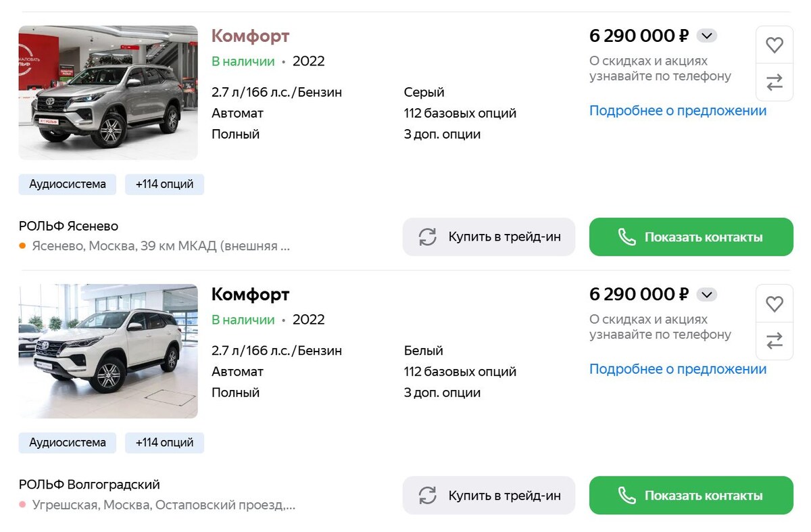This screenshot has width=811, height=532.
Task: Add the white Комфорт to comparison
Action: [x=775, y=341]
